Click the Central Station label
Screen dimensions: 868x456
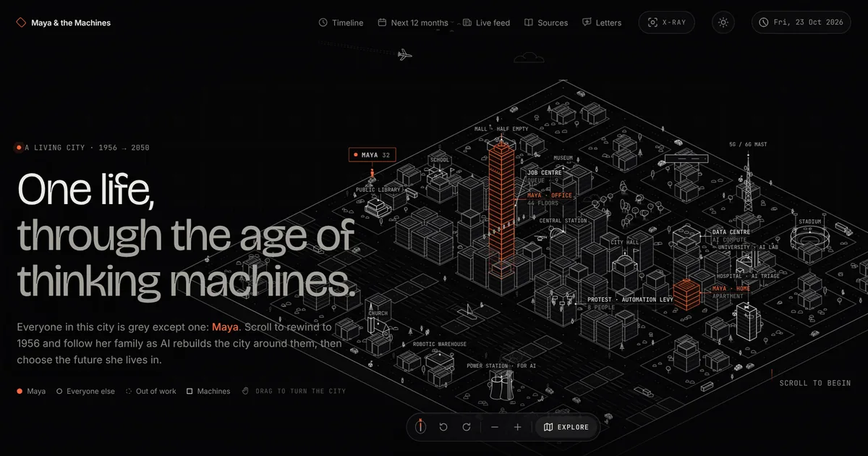[x=563, y=221]
